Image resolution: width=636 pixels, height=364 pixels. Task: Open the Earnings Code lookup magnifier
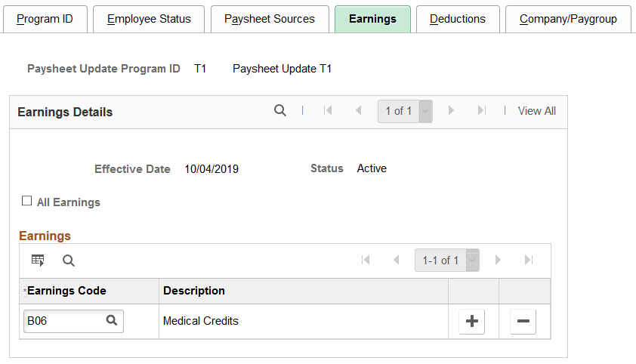tap(112, 321)
